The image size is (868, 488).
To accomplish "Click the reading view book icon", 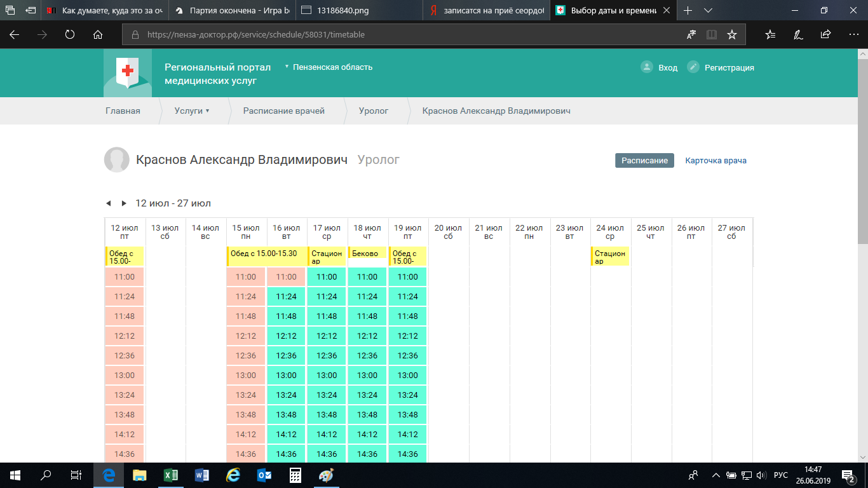I will [712, 35].
